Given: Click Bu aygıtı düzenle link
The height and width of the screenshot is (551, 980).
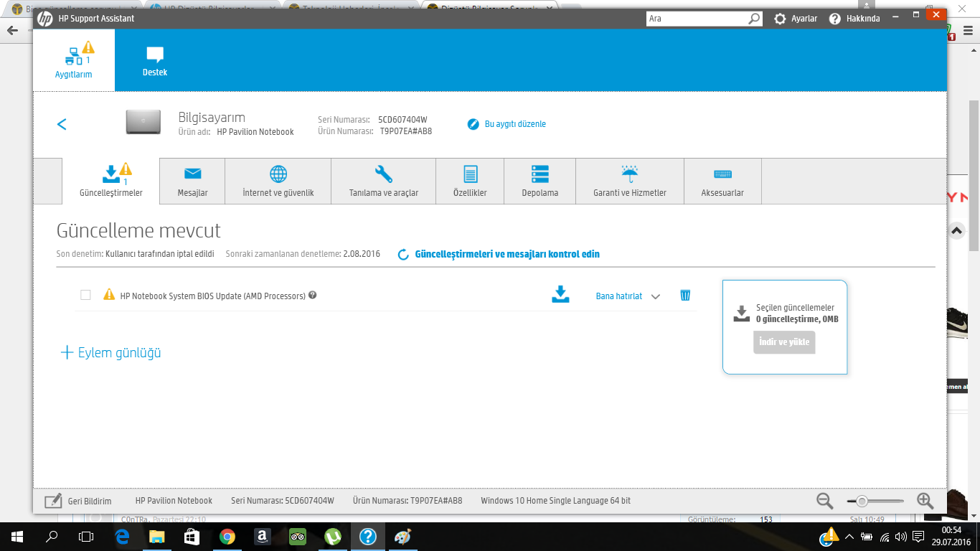Looking at the screenshot, I should point(507,124).
